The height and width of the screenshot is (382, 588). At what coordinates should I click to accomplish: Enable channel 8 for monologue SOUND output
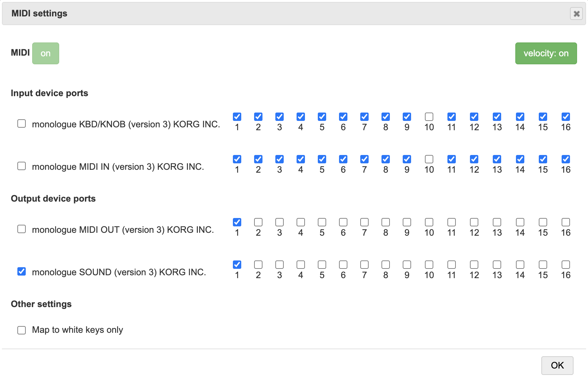click(386, 265)
